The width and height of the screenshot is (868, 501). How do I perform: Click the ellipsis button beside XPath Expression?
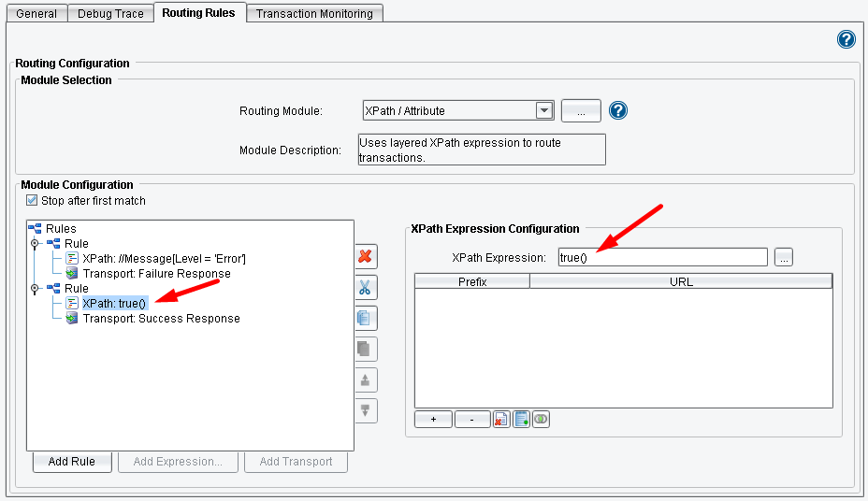coord(784,257)
